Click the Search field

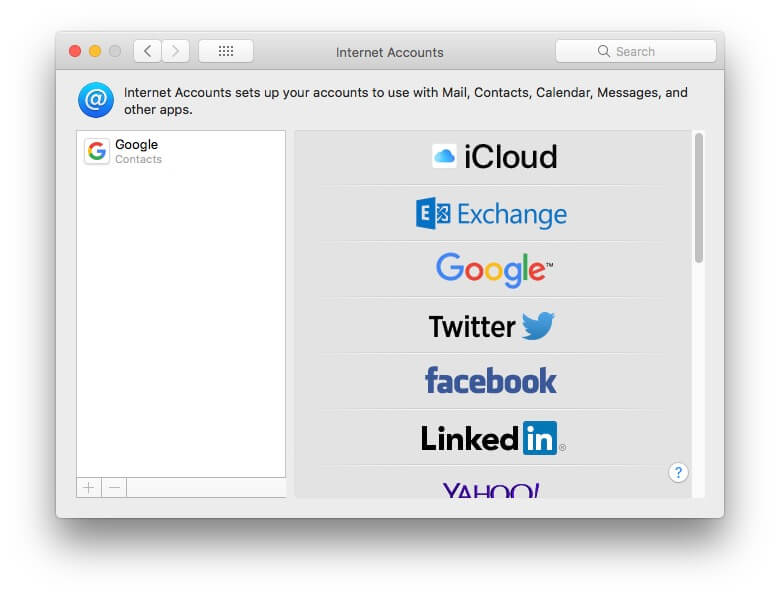(635, 51)
